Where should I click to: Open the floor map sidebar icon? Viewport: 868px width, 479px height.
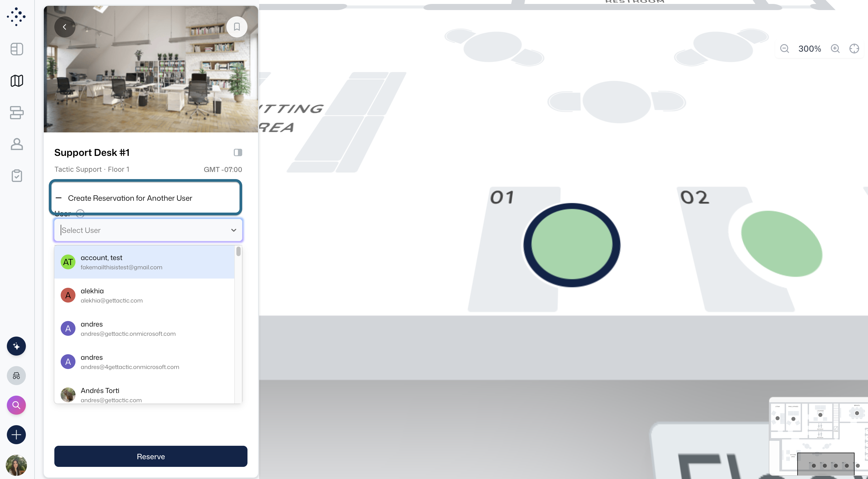coord(17,81)
